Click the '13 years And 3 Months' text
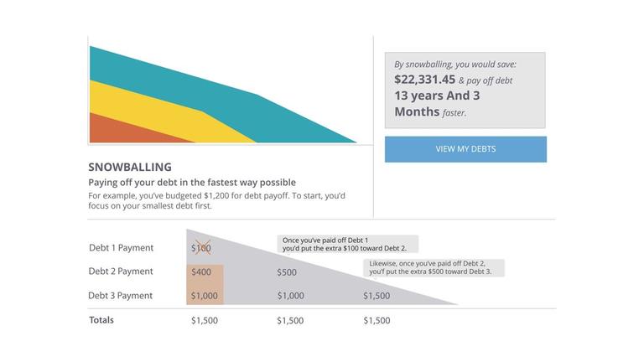Viewport: 644px width, 362px height. coord(437,103)
